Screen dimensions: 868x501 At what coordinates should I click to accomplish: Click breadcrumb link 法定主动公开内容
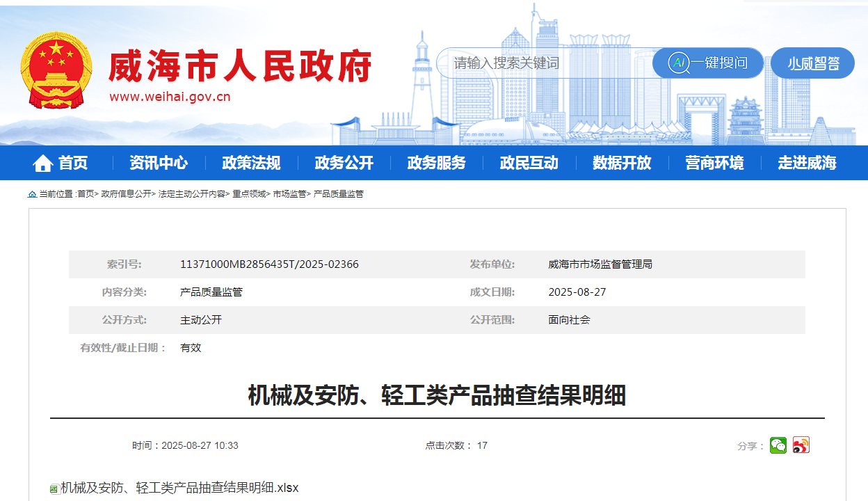click(191, 194)
